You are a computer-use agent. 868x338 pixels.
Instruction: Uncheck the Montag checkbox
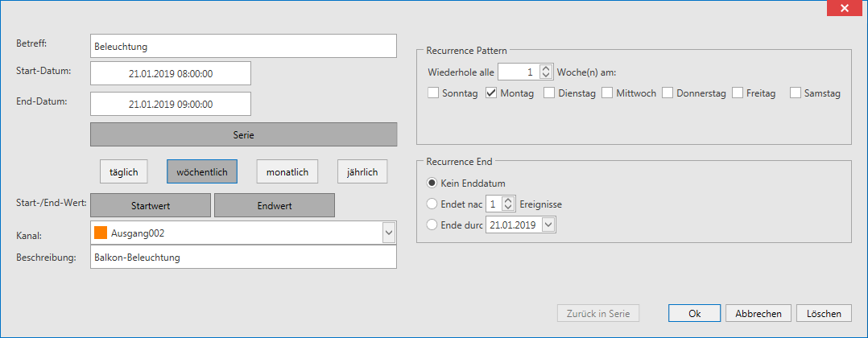pyautogui.click(x=491, y=93)
